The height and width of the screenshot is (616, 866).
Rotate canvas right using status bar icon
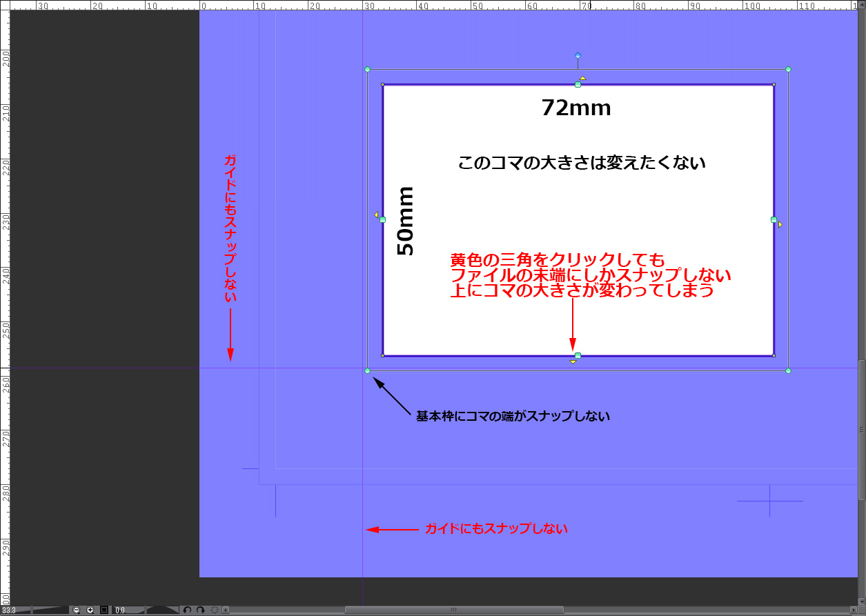point(200,610)
